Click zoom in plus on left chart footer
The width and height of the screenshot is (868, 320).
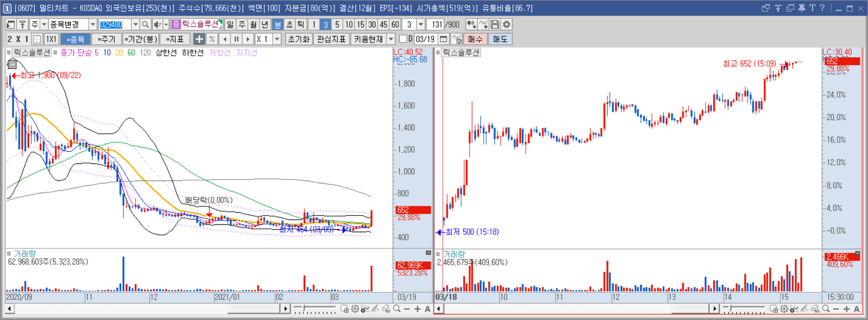click(x=417, y=309)
